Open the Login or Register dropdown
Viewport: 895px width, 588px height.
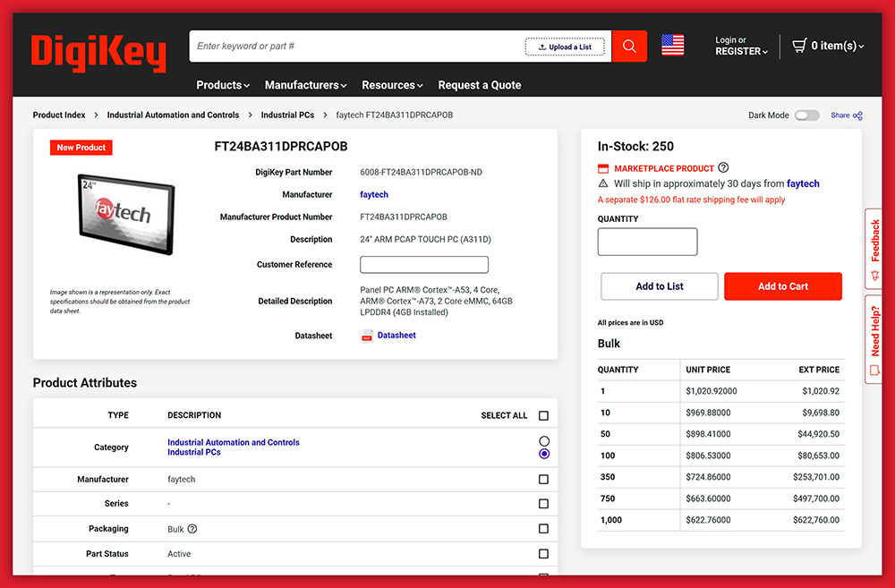741,46
